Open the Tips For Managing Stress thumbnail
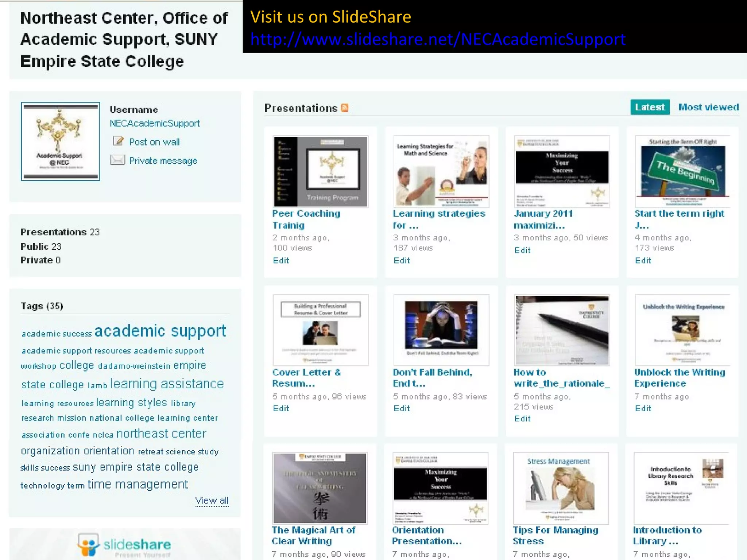Image resolution: width=747 pixels, height=560 pixels. [561, 488]
